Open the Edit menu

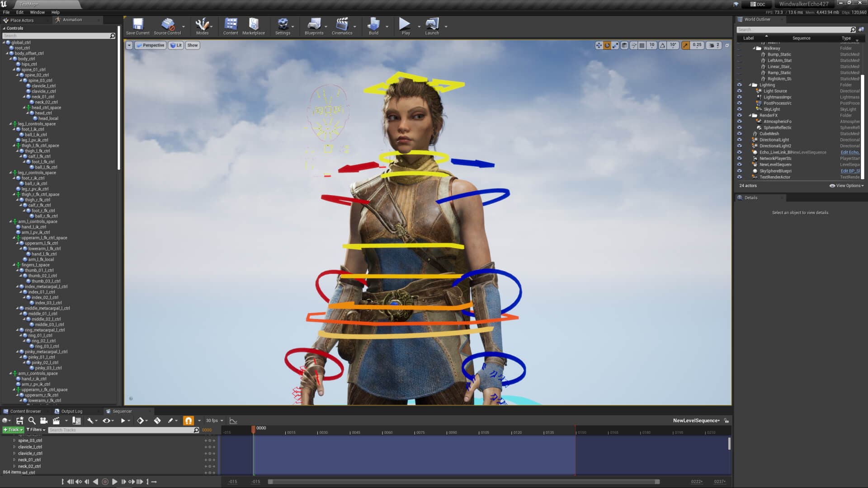tap(19, 12)
